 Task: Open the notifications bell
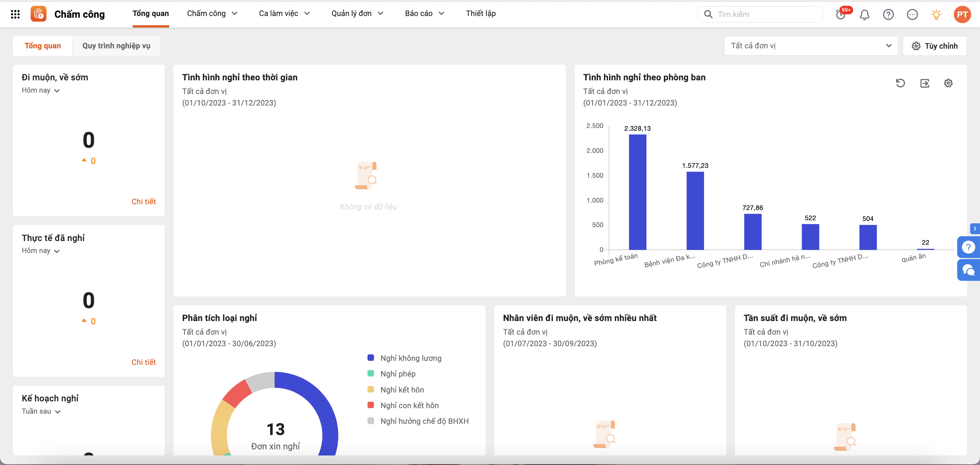point(865,14)
